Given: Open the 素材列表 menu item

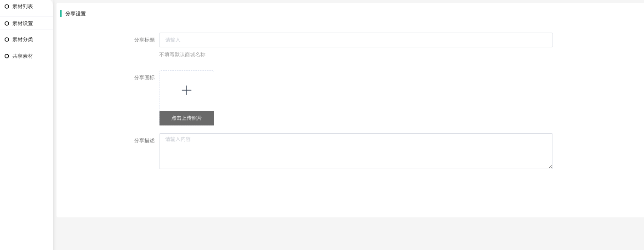Looking at the screenshot, I should (23, 6).
